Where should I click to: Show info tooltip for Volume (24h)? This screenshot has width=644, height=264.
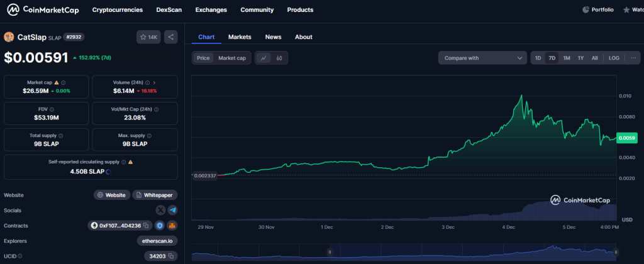(147, 82)
